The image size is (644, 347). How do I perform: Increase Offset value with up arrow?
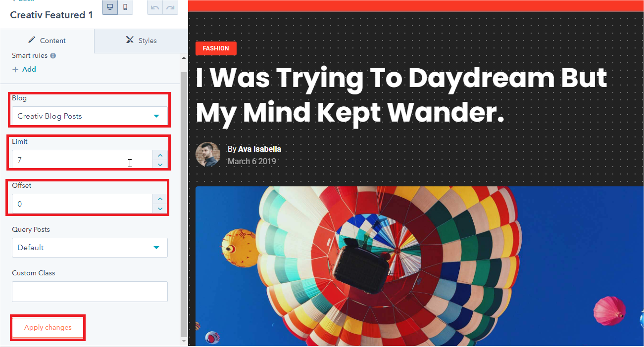pyautogui.click(x=160, y=199)
